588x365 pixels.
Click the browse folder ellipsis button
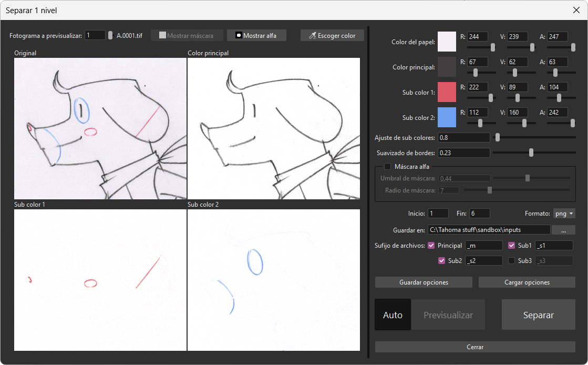[563, 230]
